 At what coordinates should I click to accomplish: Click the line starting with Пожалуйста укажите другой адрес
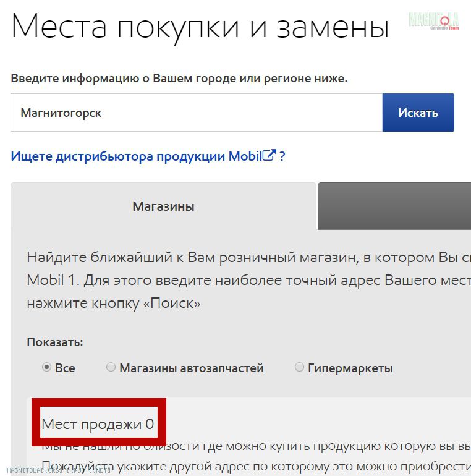256,467
